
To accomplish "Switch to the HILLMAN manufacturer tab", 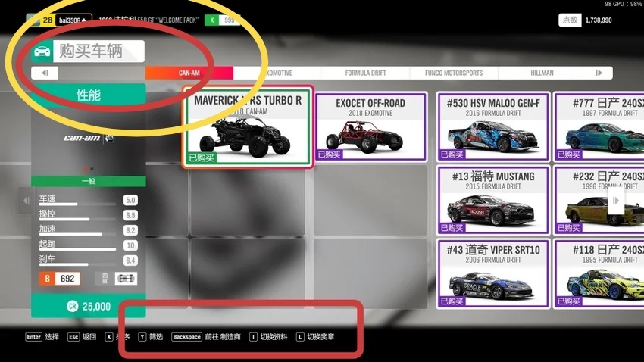I will (542, 73).
